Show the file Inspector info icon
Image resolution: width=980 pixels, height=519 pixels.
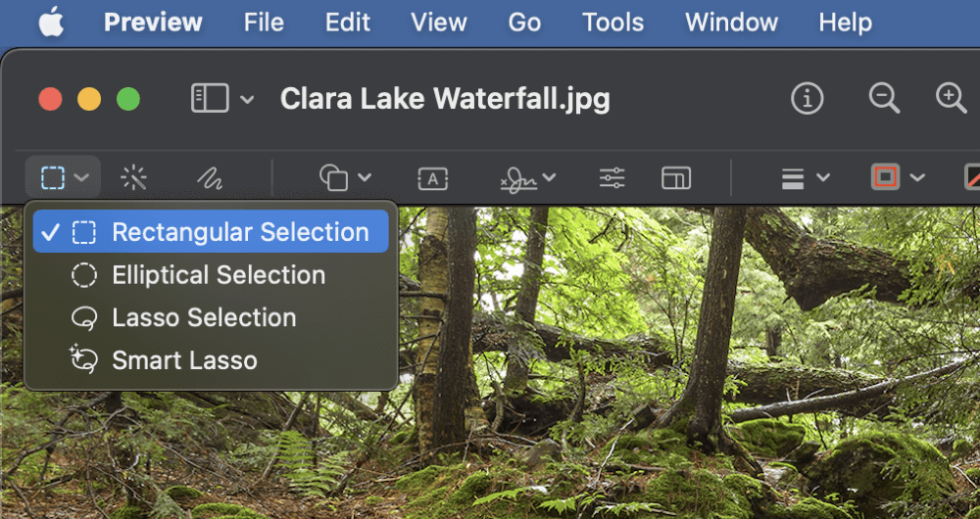(807, 99)
